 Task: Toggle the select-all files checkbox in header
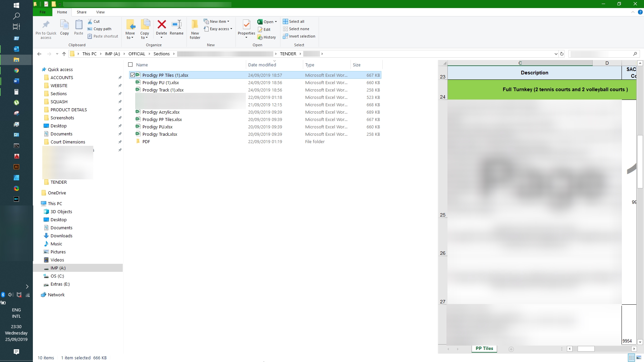[130, 65]
